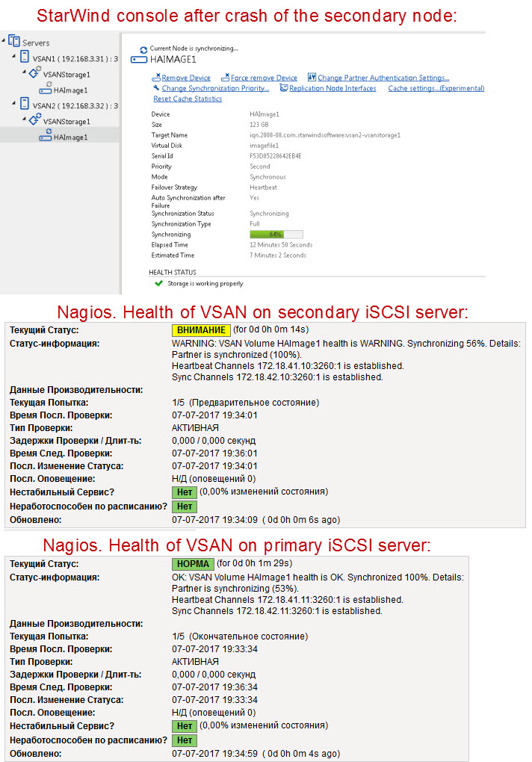The height and width of the screenshot is (762, 532).
Task: Click Estimated Time '7 Minutes 2 Seconds'
Action: point(278,255)
